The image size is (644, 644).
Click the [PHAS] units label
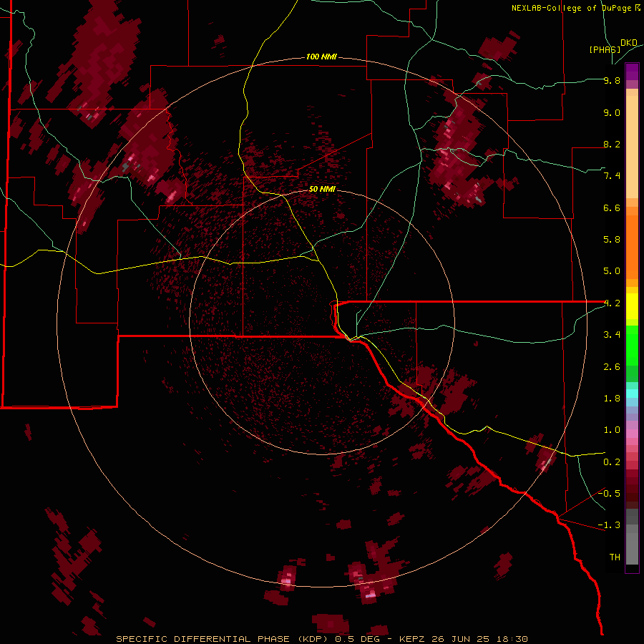click(605, 49)
